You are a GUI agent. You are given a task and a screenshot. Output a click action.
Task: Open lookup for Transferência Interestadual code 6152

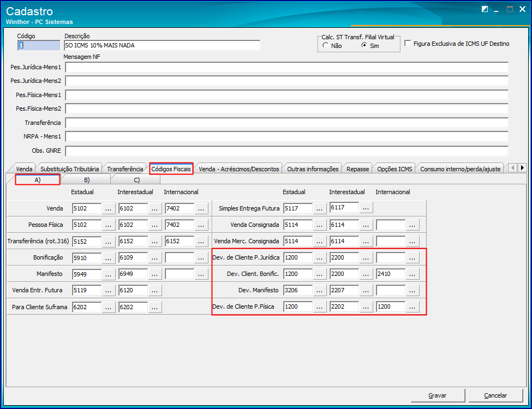[x=155, y=242]
